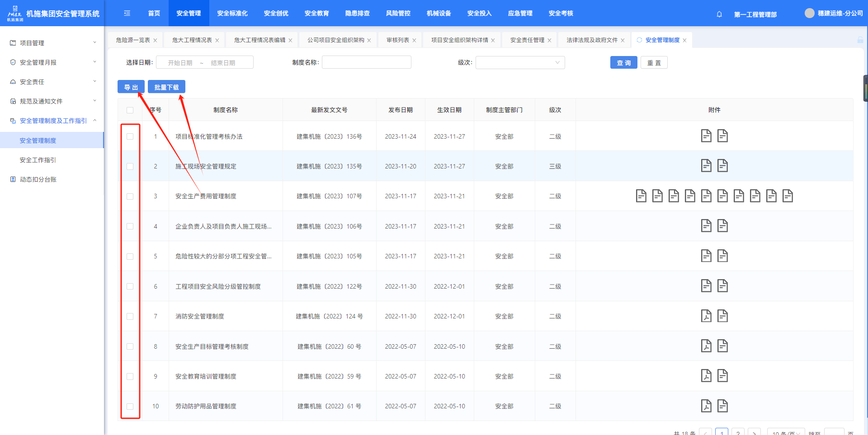868x435 pixels.
Task: Expand the 项目管理 sidebar menu
Action: coord(53,43)
